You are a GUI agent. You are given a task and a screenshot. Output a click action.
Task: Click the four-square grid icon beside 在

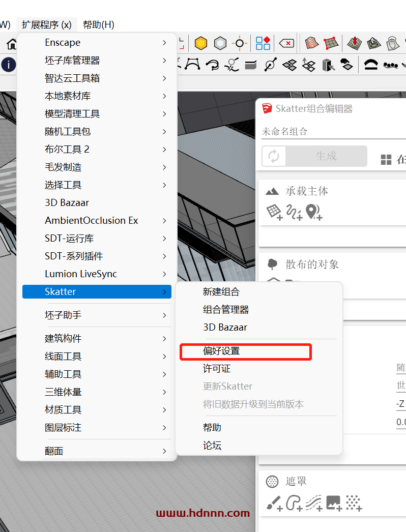pyautogui.click(x=386, y=160)
